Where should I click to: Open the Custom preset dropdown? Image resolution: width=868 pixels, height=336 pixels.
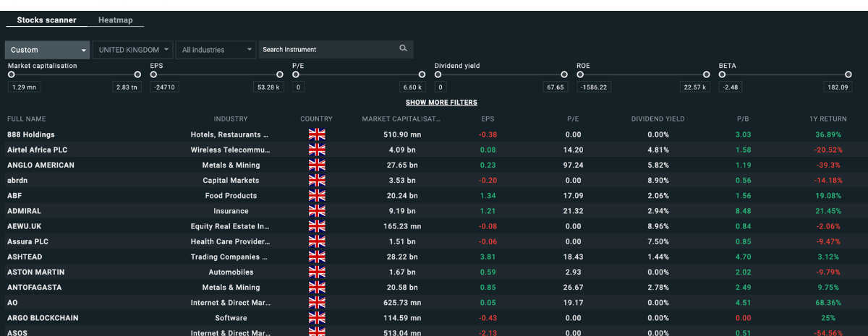pyautogui.click(x=47, y=50)
